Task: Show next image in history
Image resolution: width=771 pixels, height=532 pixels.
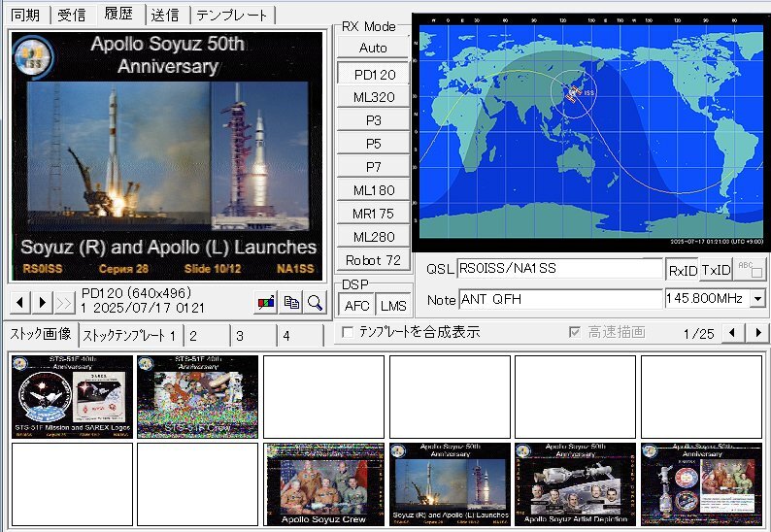Action: tap(43, 302)
